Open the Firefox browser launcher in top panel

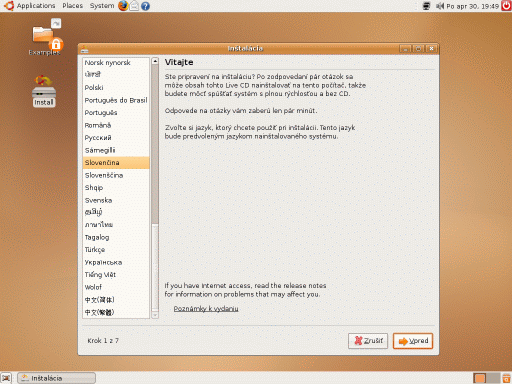pyautogui.click(x=123, y=6)
